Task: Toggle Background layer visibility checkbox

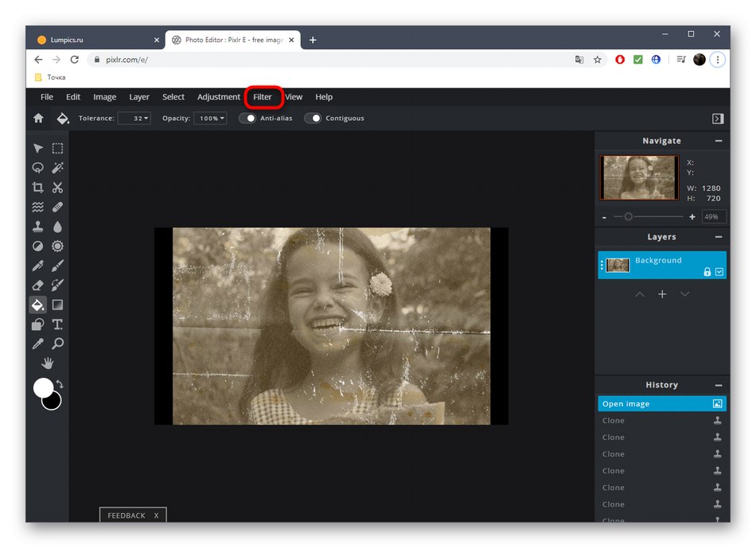Action: tap(719, 272)
